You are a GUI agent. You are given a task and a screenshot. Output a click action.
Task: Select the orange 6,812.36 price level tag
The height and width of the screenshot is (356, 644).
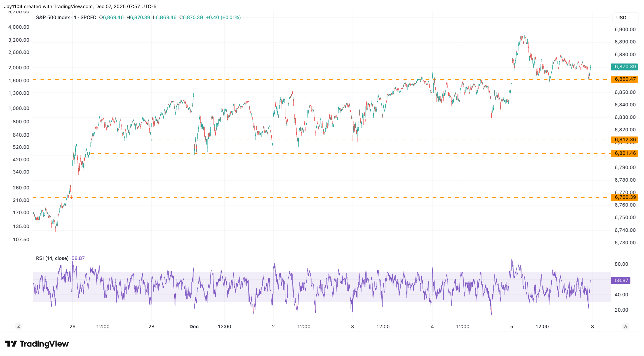[x=624, y=140]
